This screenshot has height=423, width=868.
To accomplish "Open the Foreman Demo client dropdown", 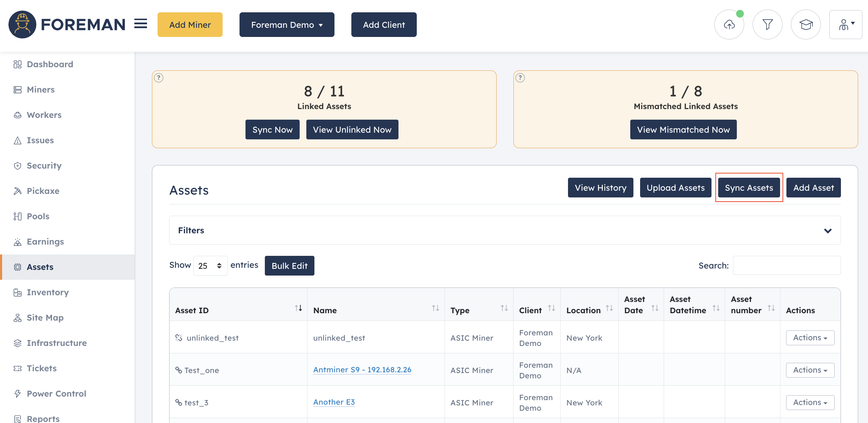I will coord(287,25).
